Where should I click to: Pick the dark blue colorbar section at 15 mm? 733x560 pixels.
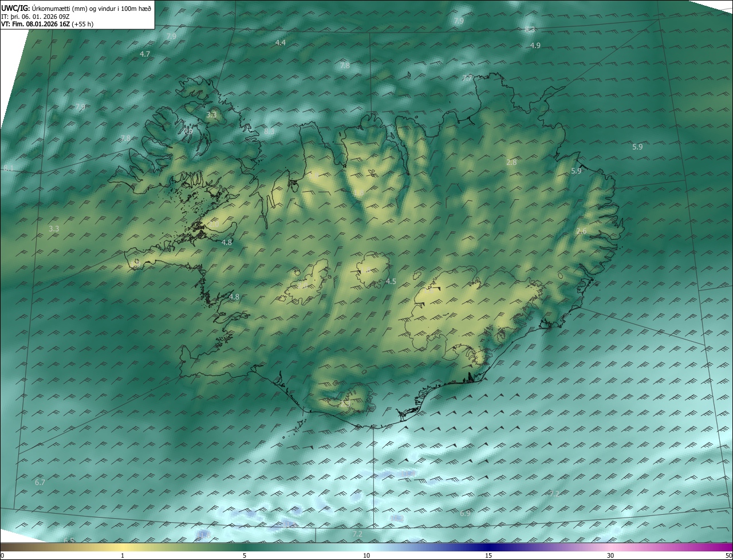tap(488, 547)
